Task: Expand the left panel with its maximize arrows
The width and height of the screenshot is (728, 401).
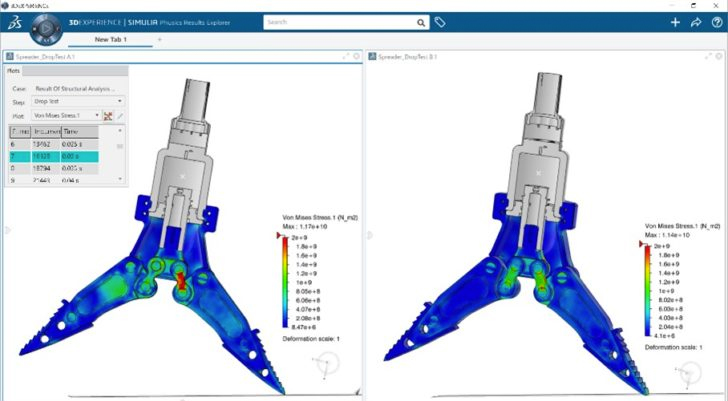Action: click(x=346, y=56)
